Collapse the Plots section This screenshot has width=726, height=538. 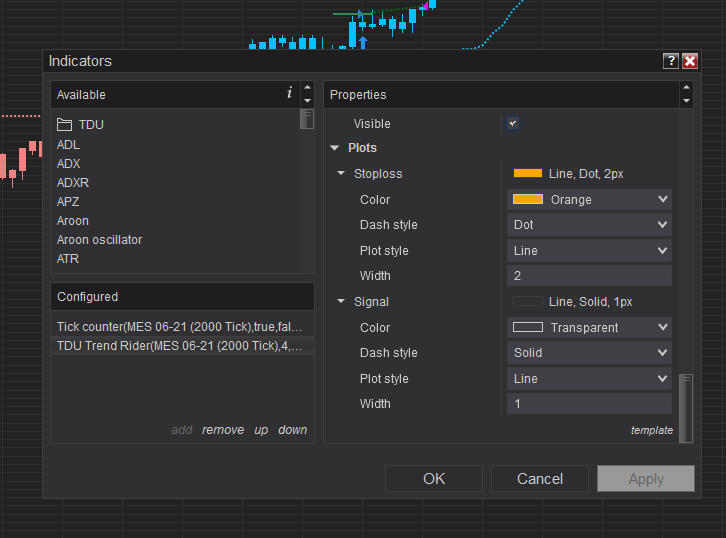click(x=335, y=148)
